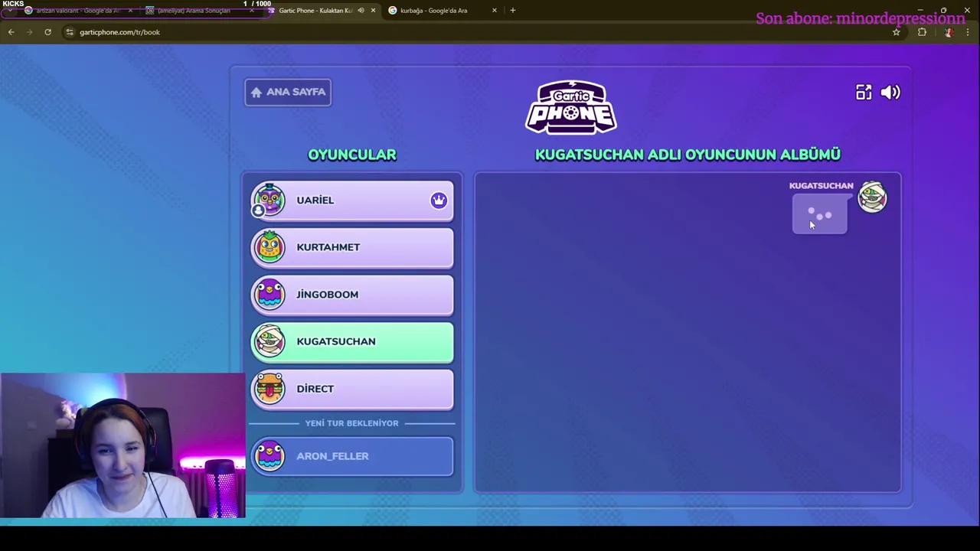Click KURTAHMET's pineapple avatar
Image resolution: width=980 pixels, height=551 pixels.
[x=269, y=246]
